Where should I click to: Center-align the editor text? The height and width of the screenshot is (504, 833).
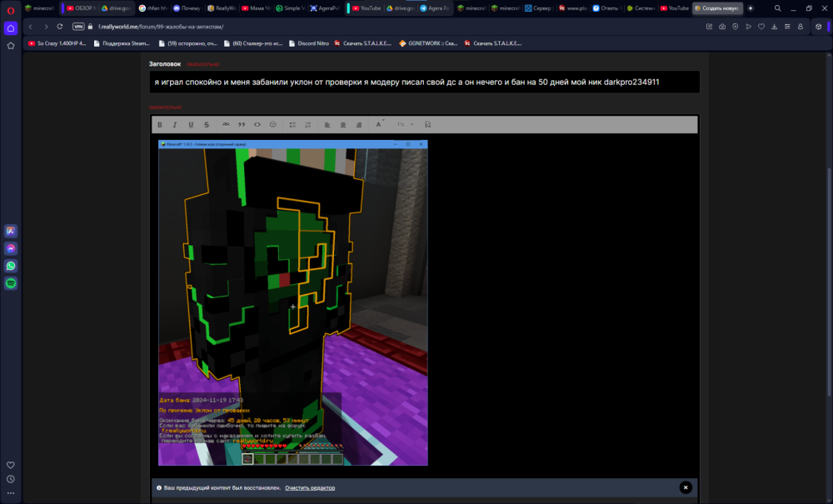(343, 125)
